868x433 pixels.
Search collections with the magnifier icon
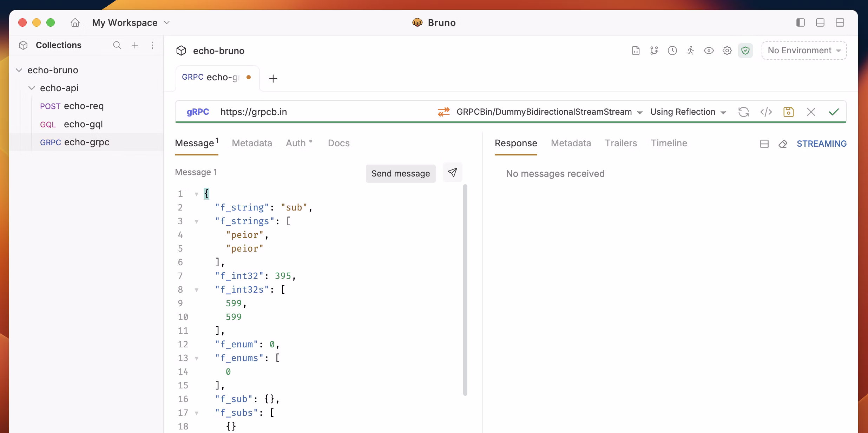tap(117, 45)
